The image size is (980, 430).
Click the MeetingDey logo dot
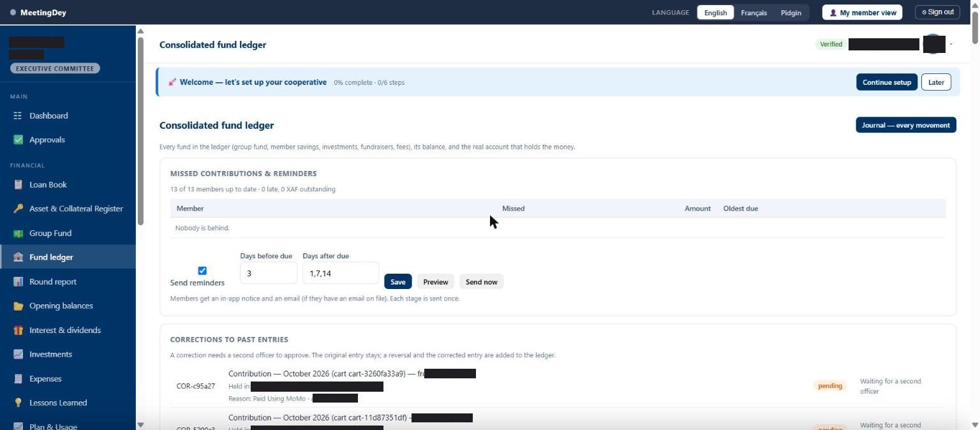13,12
